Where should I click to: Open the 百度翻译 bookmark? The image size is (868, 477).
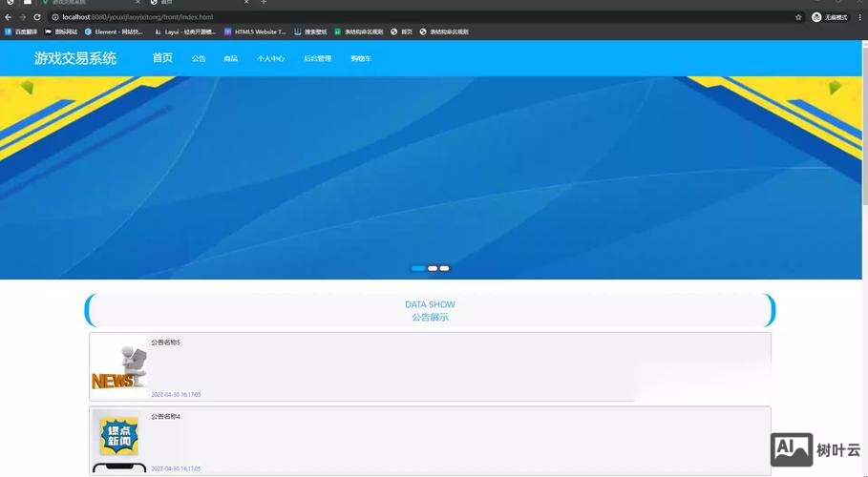(x=21, y=31)
